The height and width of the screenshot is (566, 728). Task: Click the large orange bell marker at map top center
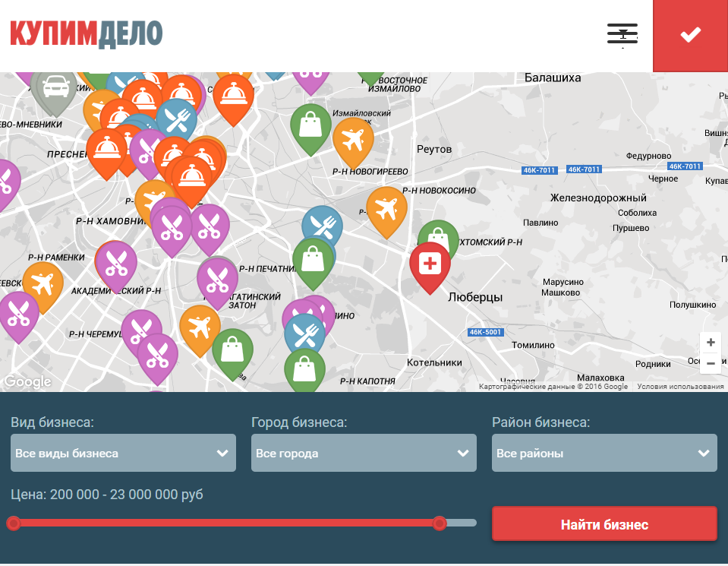point(233,96)
